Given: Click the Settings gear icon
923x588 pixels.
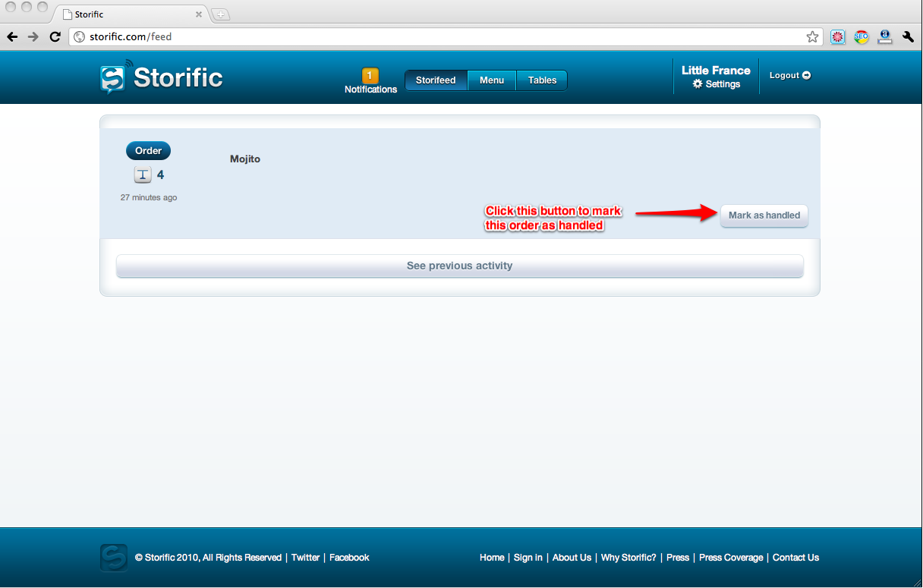Looking at the screenshot, I should 698,84.
